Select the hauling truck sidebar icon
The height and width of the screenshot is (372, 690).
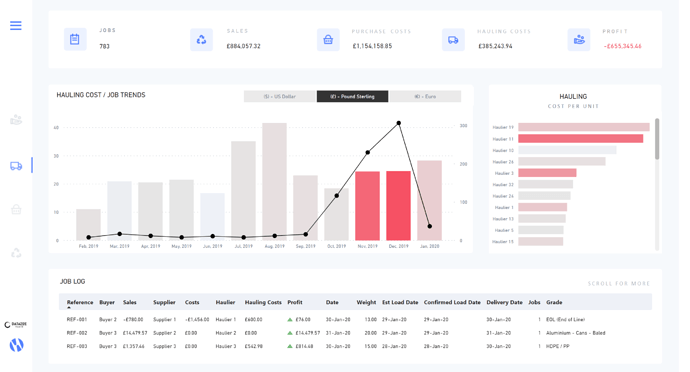tap(16, 166)
